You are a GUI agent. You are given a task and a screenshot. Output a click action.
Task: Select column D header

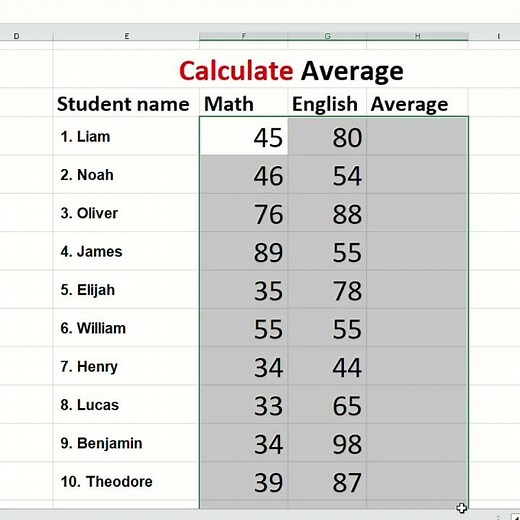tap(26, 36)
